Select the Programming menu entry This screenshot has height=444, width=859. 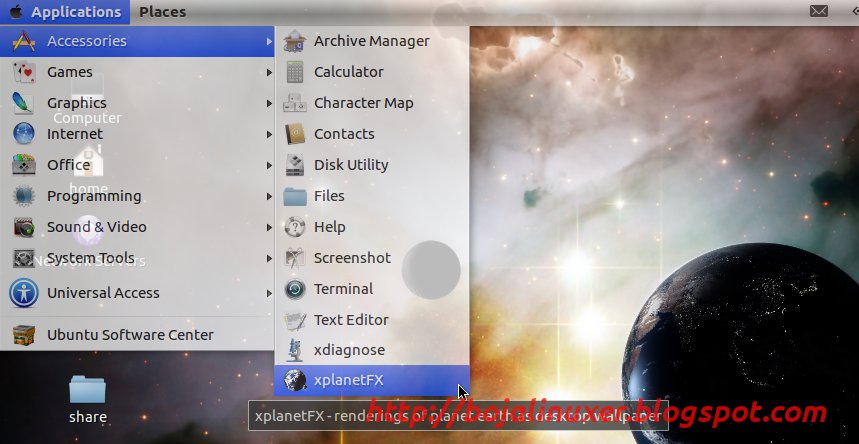pos(137,196)
